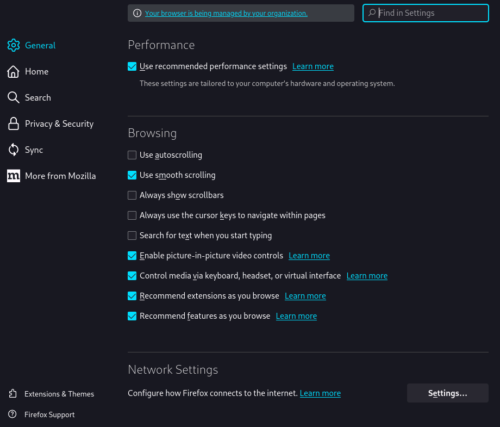Open Learn more for picture-in-picture

(309, 256)
